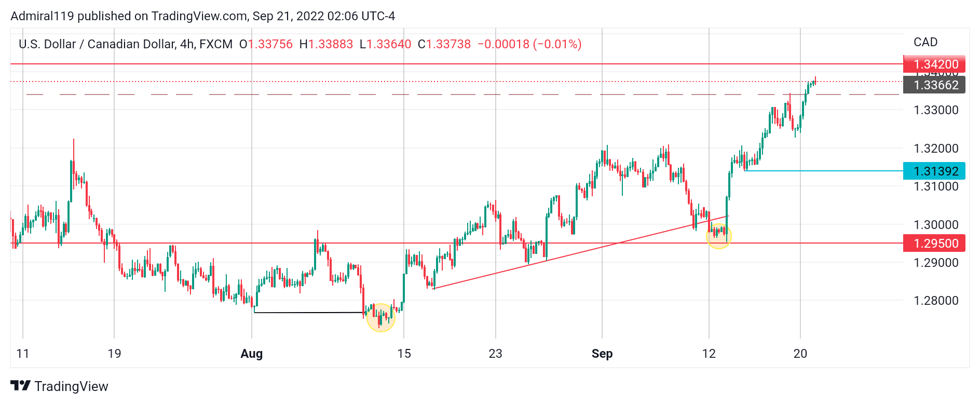Click the Aug label on time axis
Image resolution: width=980 pixels, height=404 pixels.
pyautogui.click(x=252, y=354)
